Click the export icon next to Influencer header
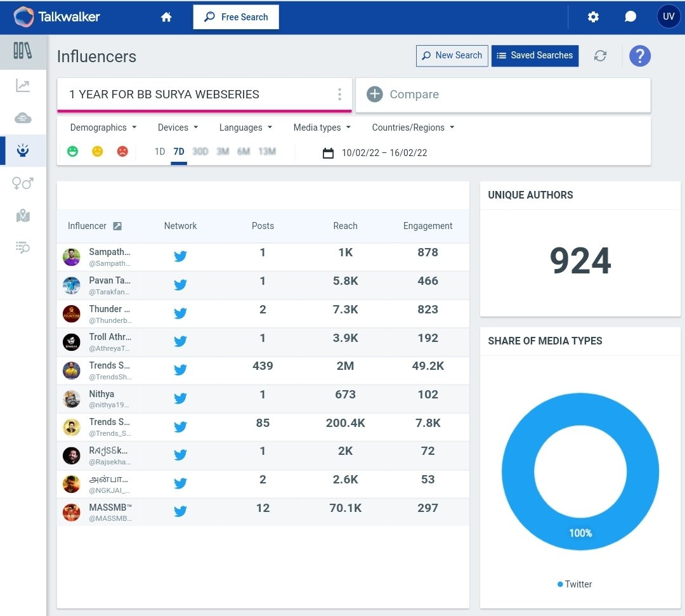685x616 pixels. [117, 226]
